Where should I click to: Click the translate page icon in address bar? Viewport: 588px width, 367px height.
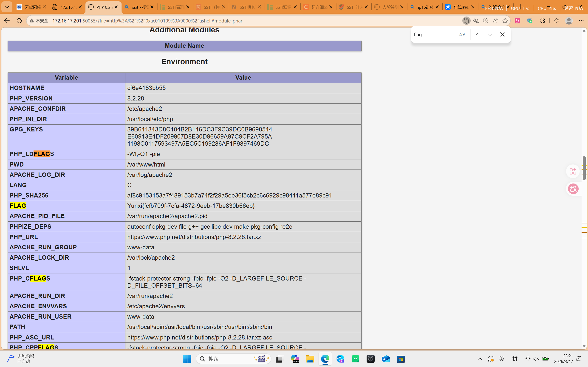(476, 21)
